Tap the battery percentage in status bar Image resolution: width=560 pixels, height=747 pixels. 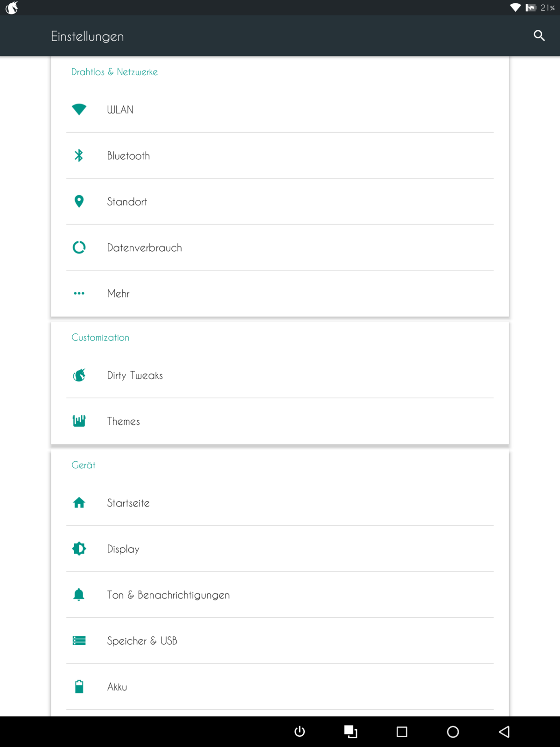[x=547, y=8]
